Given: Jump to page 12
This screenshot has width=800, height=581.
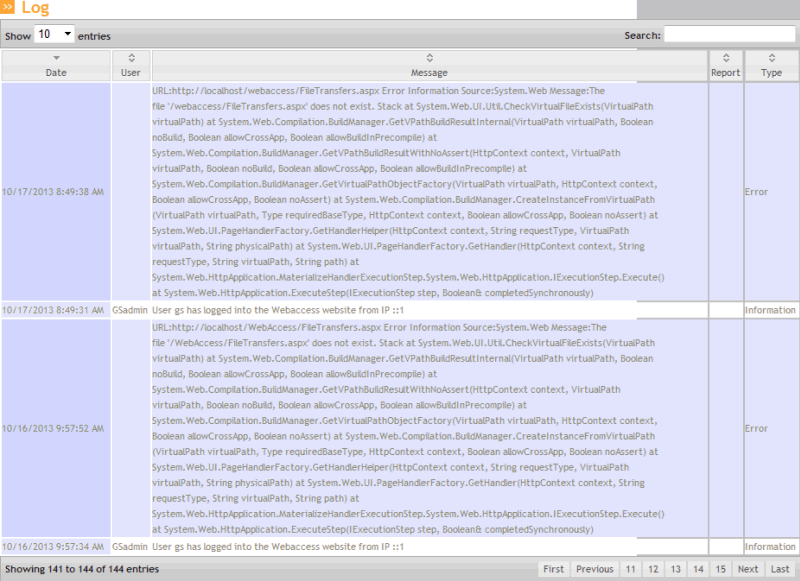Looking at the screenshot, I should (x=654, y=569).
